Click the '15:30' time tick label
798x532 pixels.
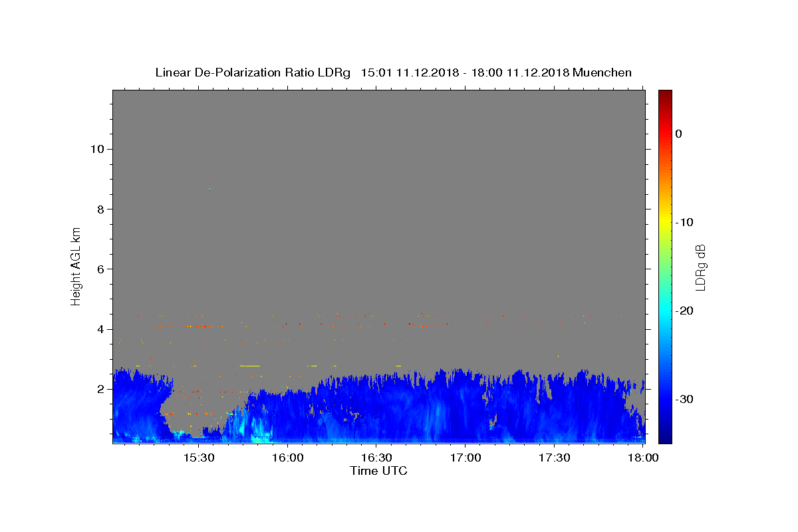(x=198, y=458)
